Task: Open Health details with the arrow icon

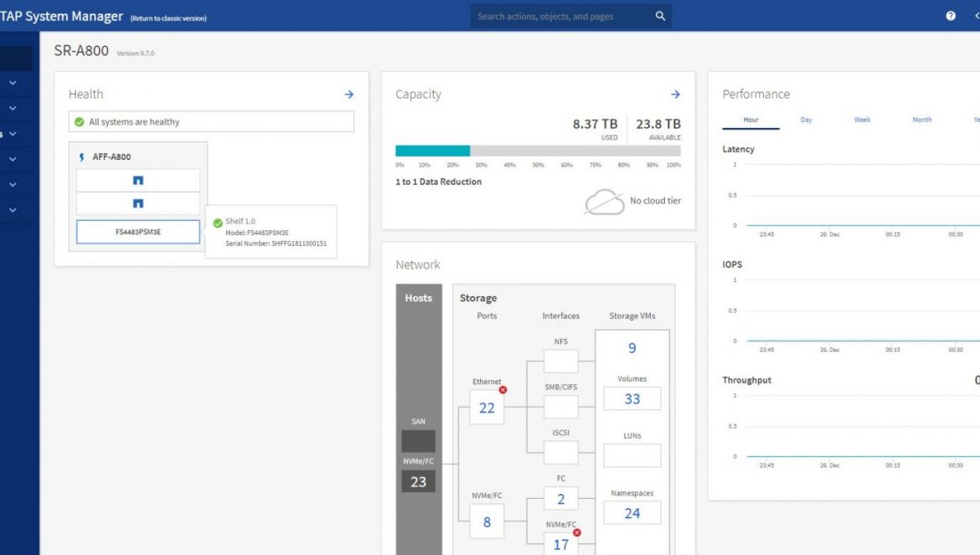Action: (348, 95)
